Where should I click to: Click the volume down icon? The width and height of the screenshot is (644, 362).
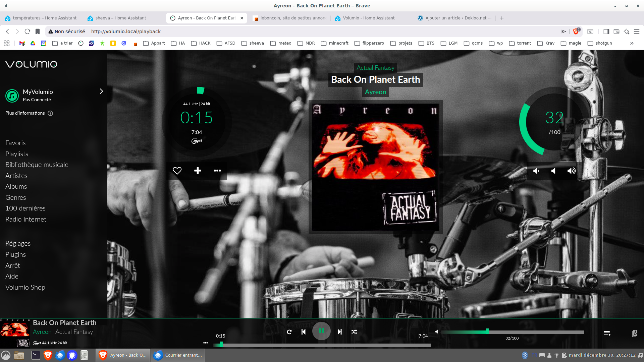[x=536, y=171]
